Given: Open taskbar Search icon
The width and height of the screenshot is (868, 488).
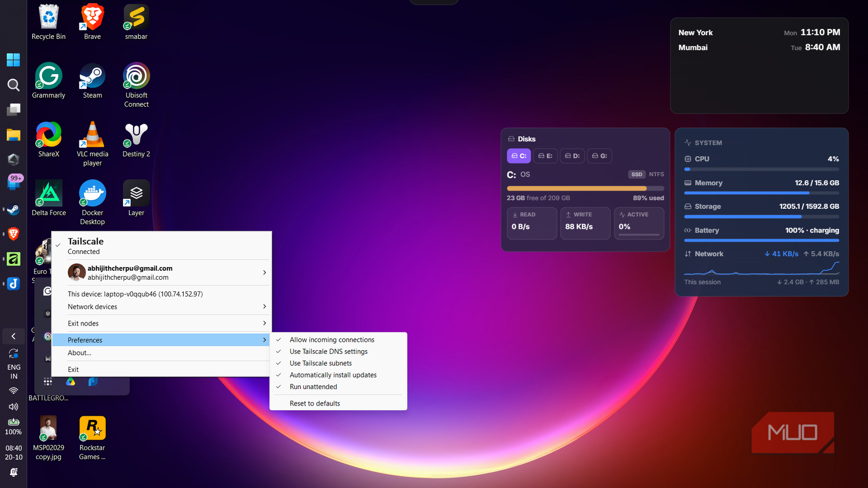Looking at the screenshot, I should 13,85.
